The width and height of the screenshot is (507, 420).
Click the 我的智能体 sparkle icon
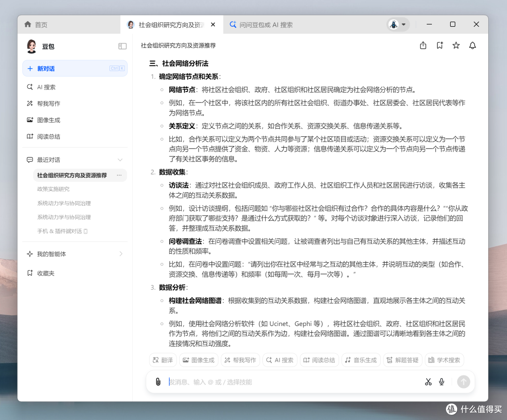[30, 254]
